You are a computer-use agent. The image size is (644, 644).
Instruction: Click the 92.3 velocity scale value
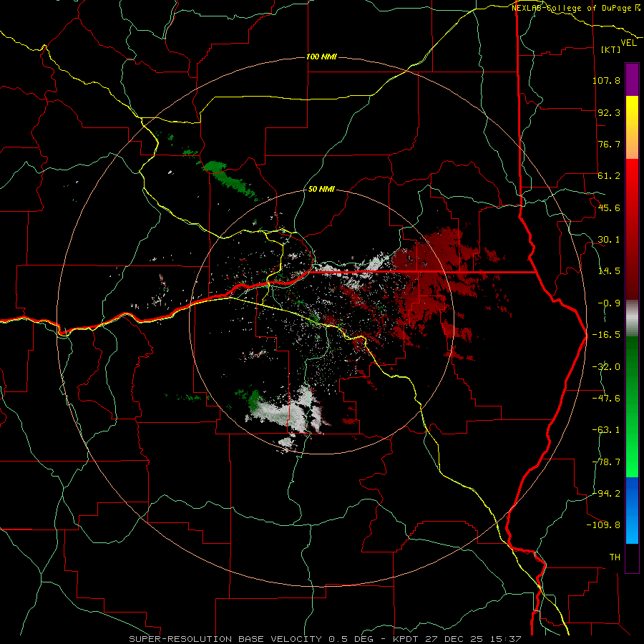click(x=609, y=112)
